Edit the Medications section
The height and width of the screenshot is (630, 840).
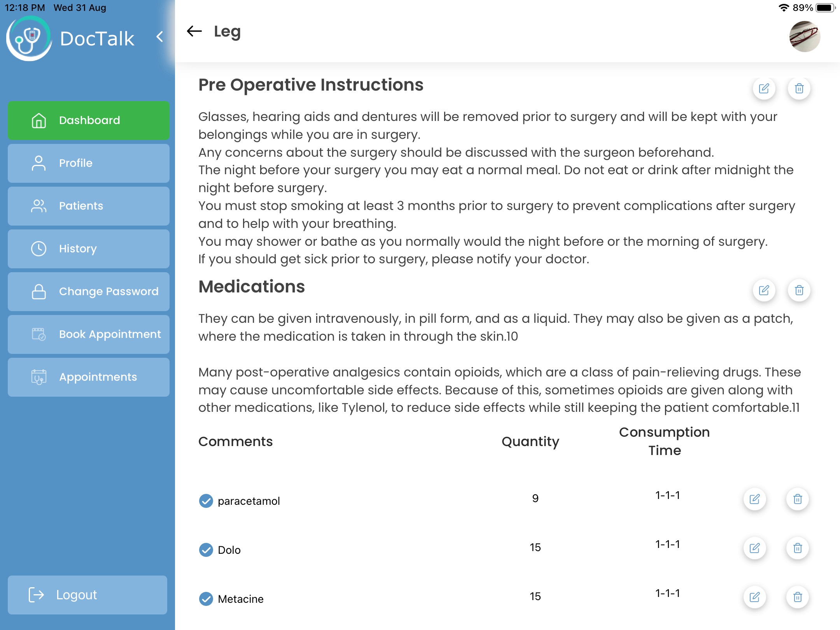(764, 290)
